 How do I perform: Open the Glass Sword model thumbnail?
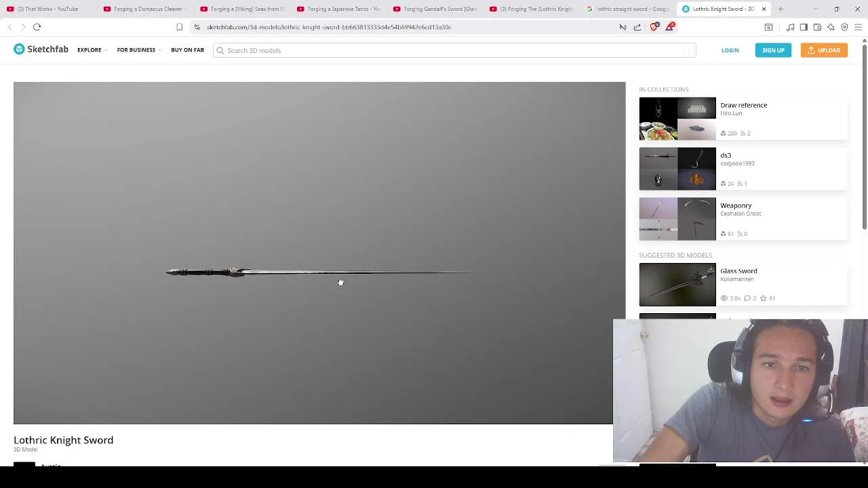[x=677, y=285]
